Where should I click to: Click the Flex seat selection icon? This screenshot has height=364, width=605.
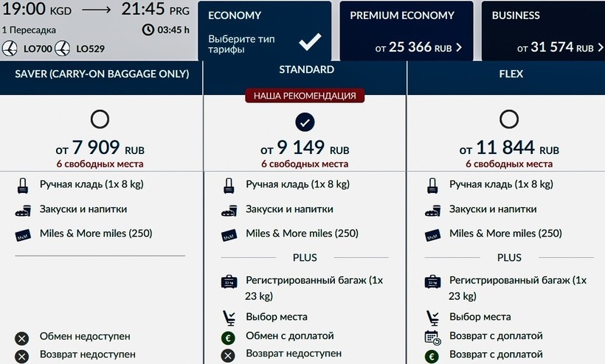(x=432, y=318)
